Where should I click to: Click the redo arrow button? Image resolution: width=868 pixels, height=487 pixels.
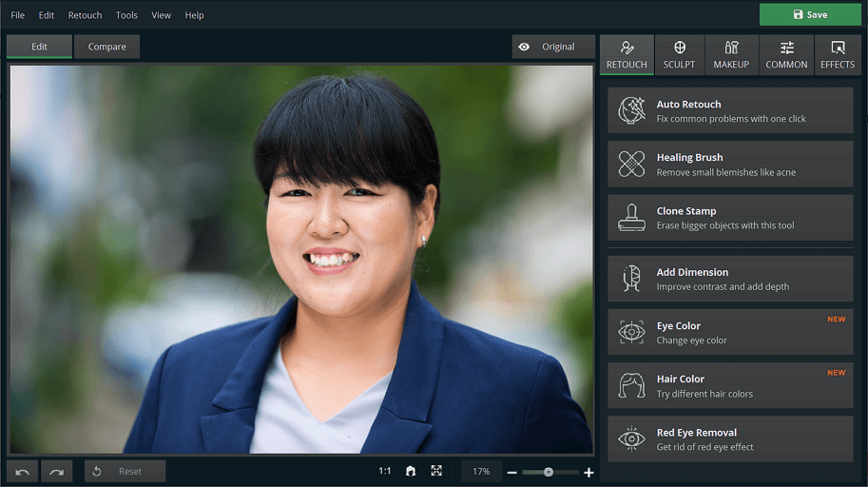pyautogui.click(x=57, y=472)
